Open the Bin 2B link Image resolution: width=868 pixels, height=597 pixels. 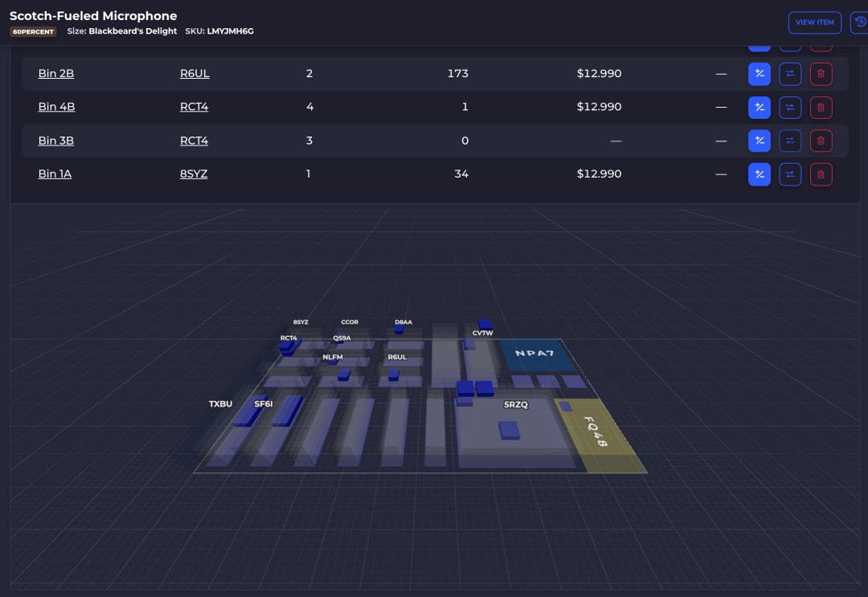56,74
